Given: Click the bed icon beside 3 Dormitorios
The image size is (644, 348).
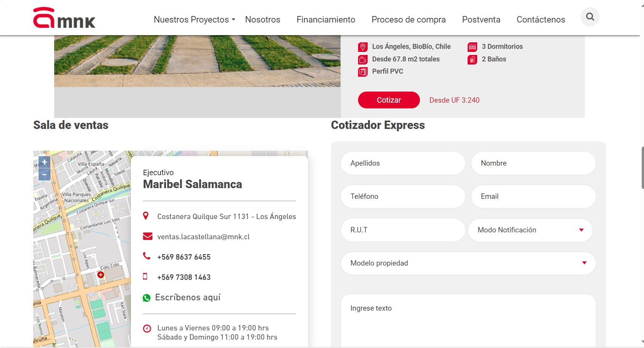Looking at the screenshot, I should coord(472,47).
